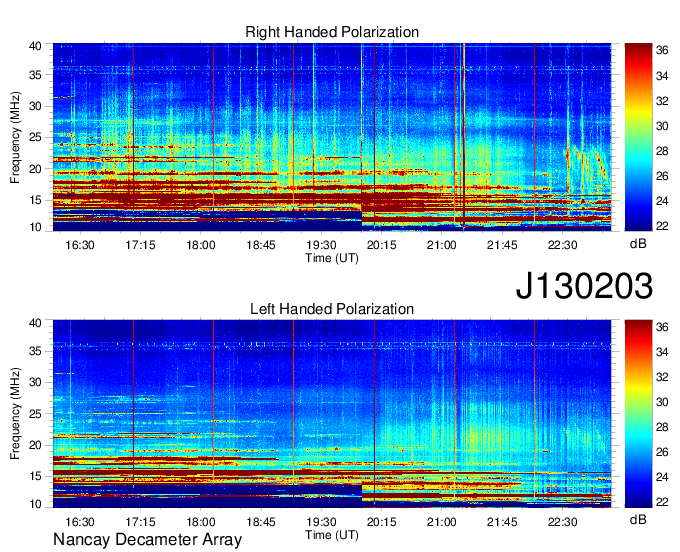Click 22:30 tick on Right Handed time axis
The width and height of the screenshot is (680, 552).
tap(562, 245)
